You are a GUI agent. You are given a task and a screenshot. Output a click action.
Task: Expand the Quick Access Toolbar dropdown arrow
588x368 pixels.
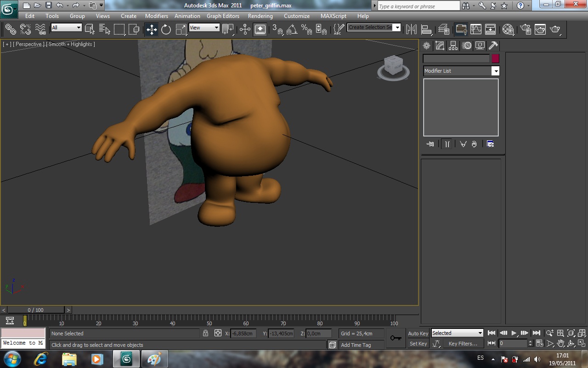click(101, 6)
